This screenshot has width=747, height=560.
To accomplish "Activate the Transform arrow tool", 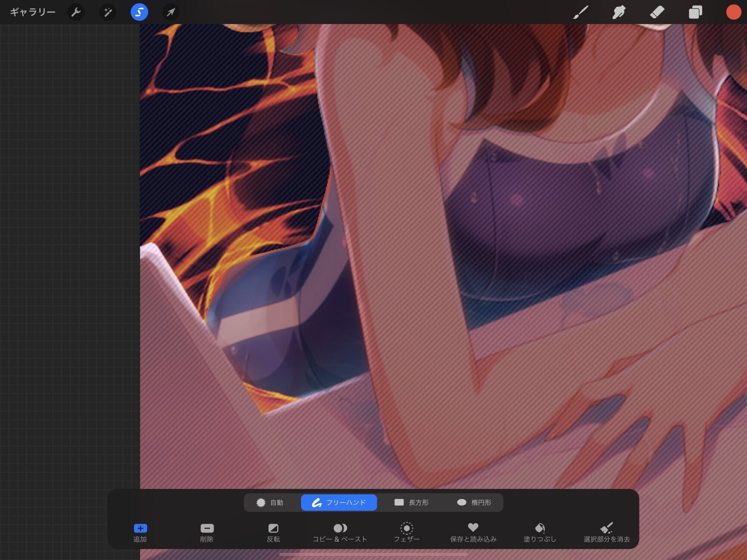I will (x=171, y=12).
